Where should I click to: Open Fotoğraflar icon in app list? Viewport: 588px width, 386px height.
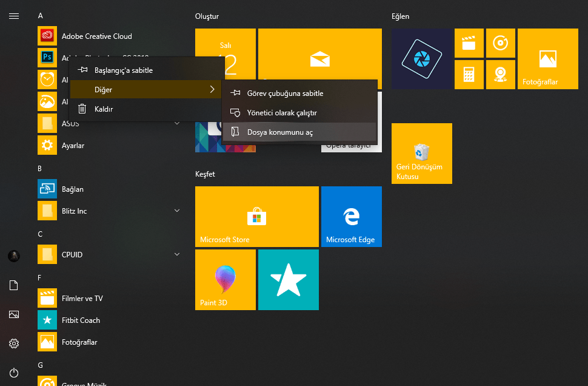47,342
